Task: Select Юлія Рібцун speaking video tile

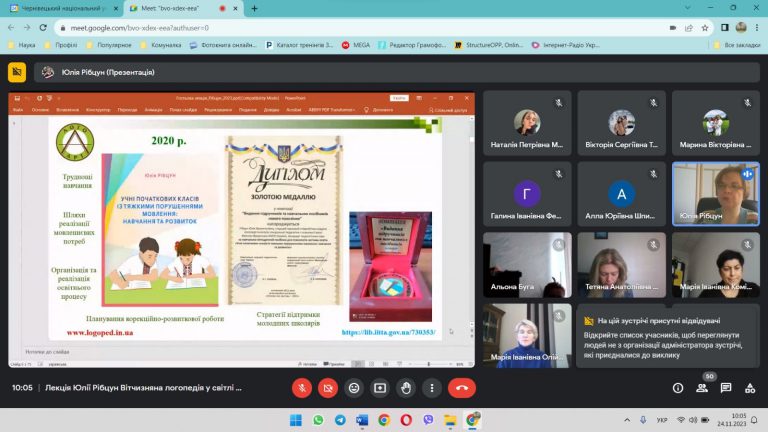Action: [716, 194]
